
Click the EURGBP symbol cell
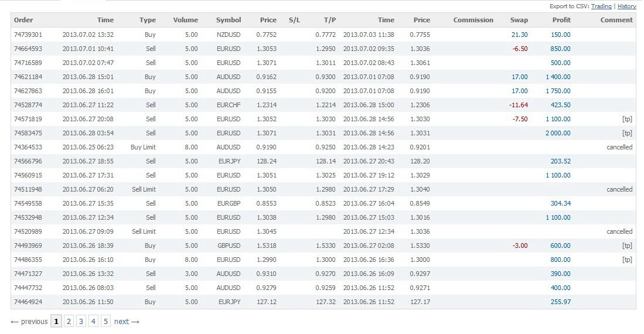[229, 203]
